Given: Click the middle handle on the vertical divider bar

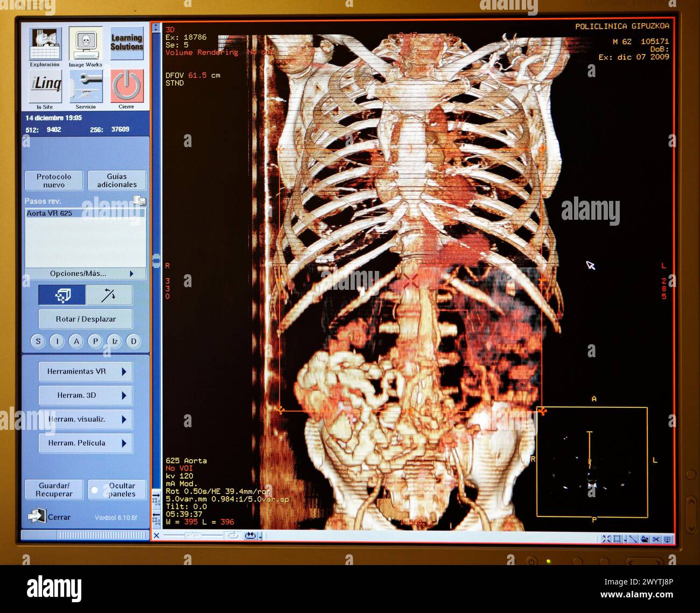Looking at the screenshot, I should click(x=156, y=262).
